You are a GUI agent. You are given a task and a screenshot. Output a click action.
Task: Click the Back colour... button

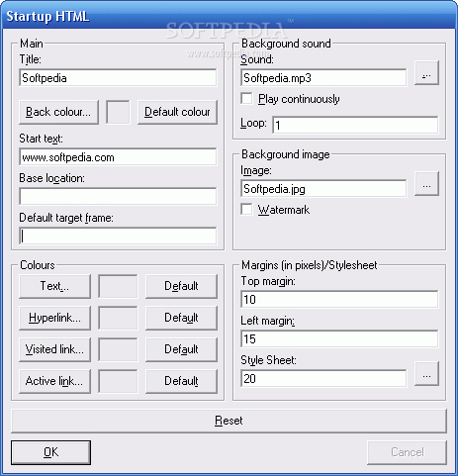(x=58, y=112)
